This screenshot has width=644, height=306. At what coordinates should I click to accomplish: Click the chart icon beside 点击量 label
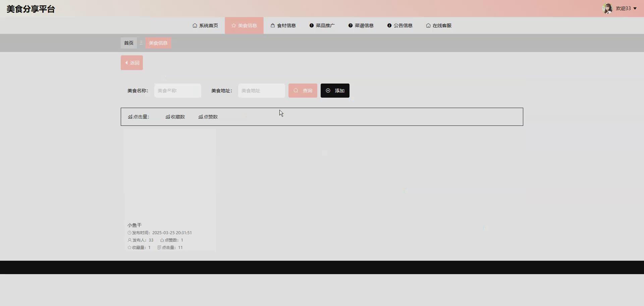click(130, 117)
